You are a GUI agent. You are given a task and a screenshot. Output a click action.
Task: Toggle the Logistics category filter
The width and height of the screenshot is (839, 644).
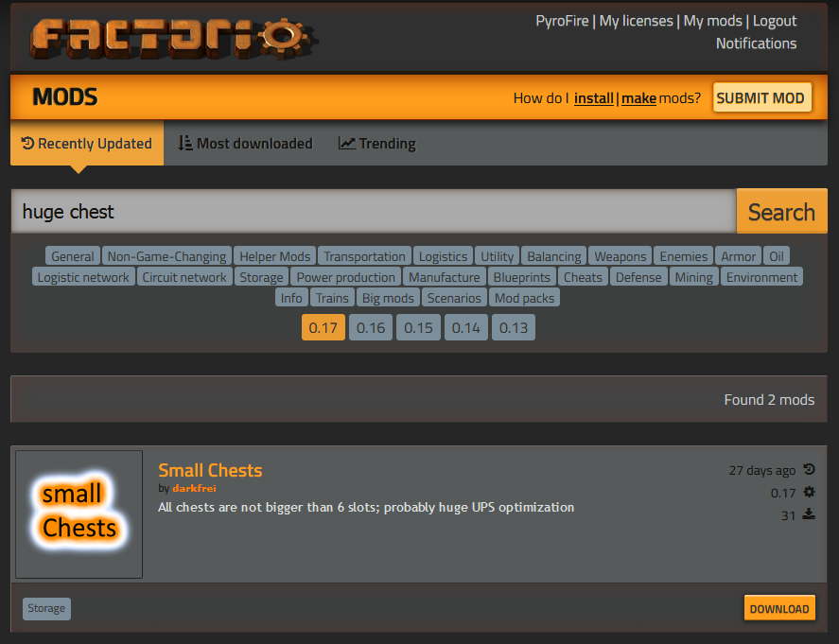[443, 256]
